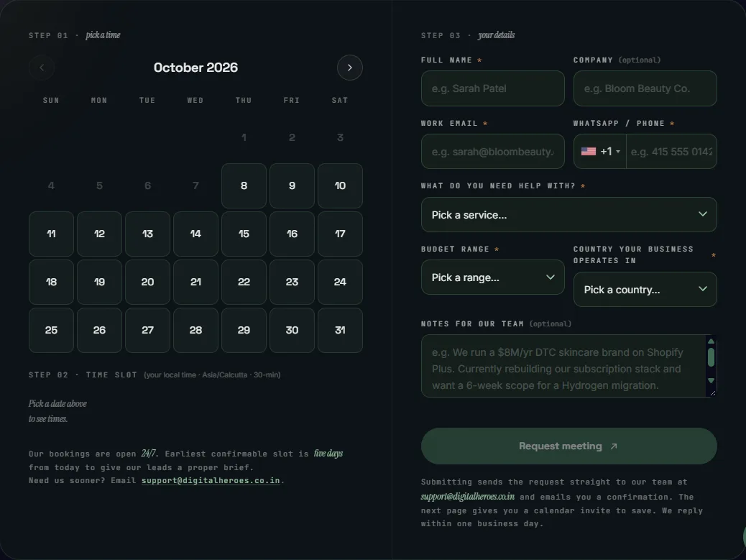Click disabled date 7 on the calendar
Image resolution: width=746 pixels, height=560 pixels.
(x=195, y=185)
